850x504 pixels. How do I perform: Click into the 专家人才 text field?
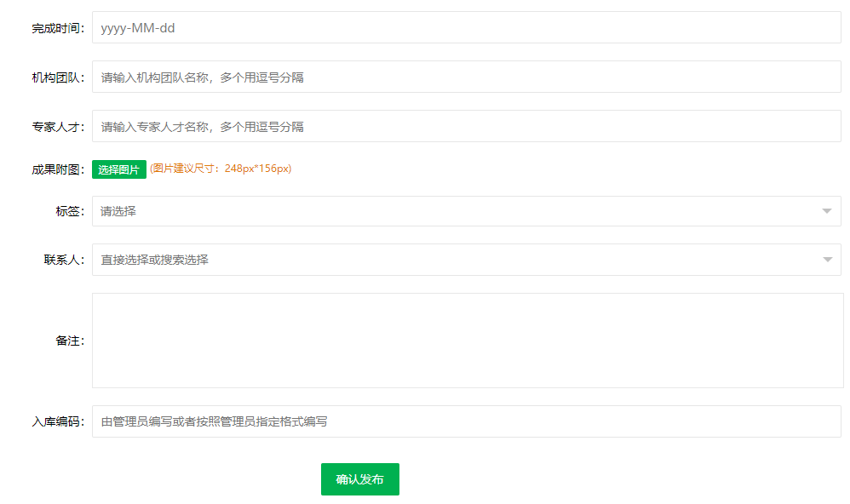click(x=466, y=126)
